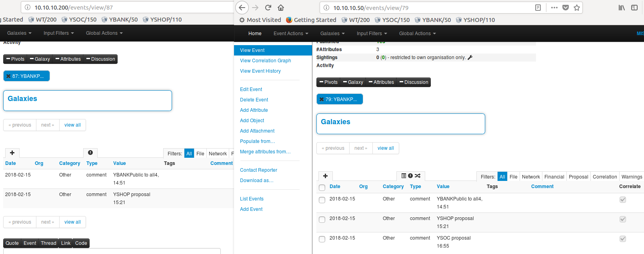Check box for YBANKPublic to all4 row
644x254 pixels.
pos(322,200)
